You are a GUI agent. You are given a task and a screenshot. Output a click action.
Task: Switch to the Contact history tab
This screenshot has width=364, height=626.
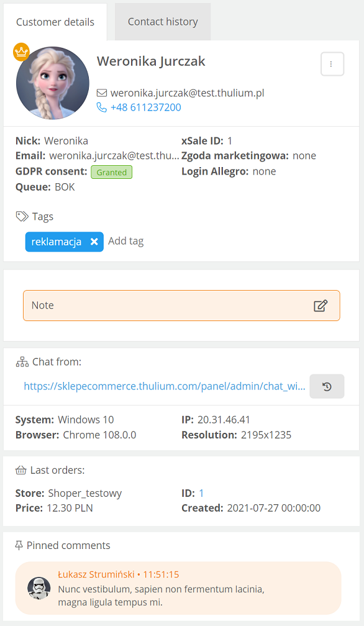pyautogui.click(x=163, y=22)
